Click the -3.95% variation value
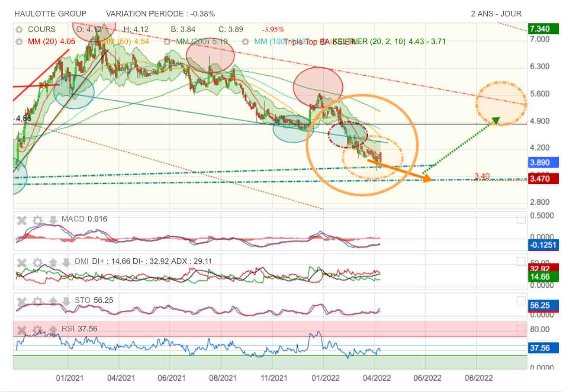573x392 pixels. 273,29
